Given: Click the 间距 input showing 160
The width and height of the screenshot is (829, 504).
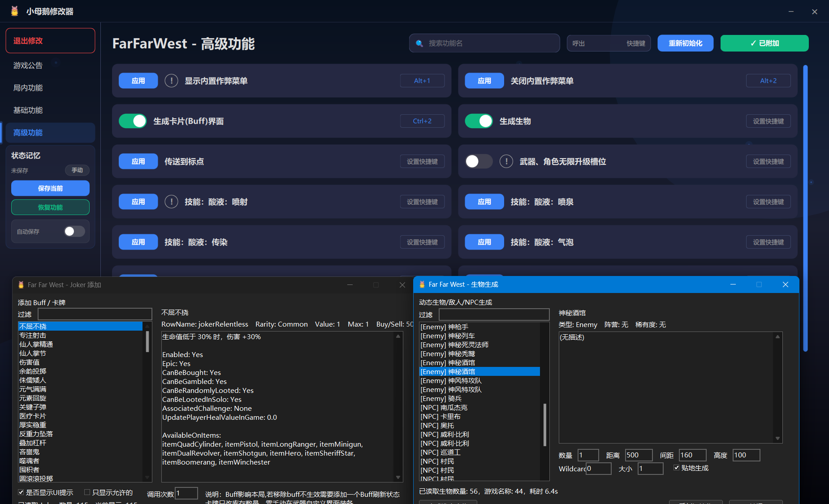Looking at the screenshot, I should (x=692, y=455).
